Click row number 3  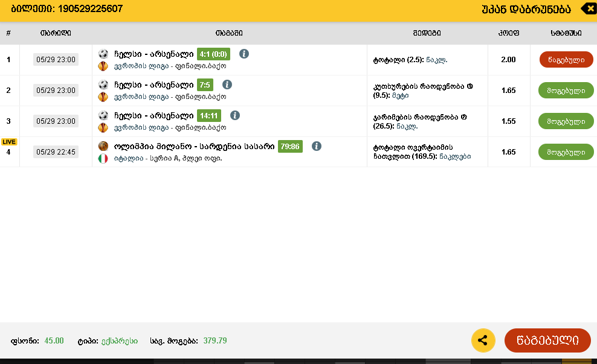8,121
